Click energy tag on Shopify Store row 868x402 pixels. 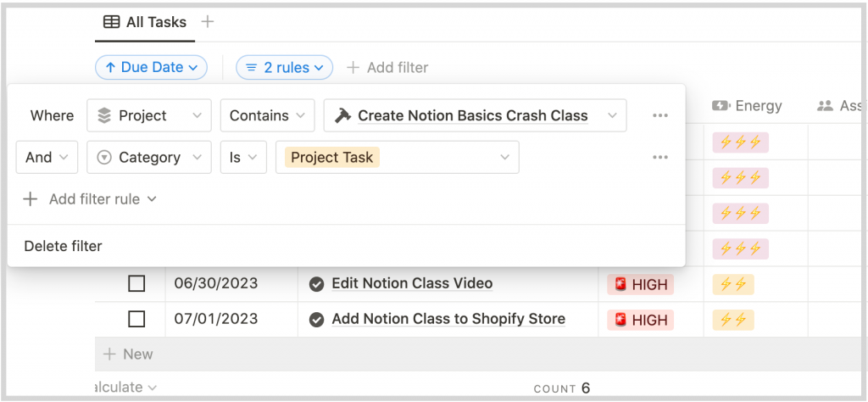point(733,320)
